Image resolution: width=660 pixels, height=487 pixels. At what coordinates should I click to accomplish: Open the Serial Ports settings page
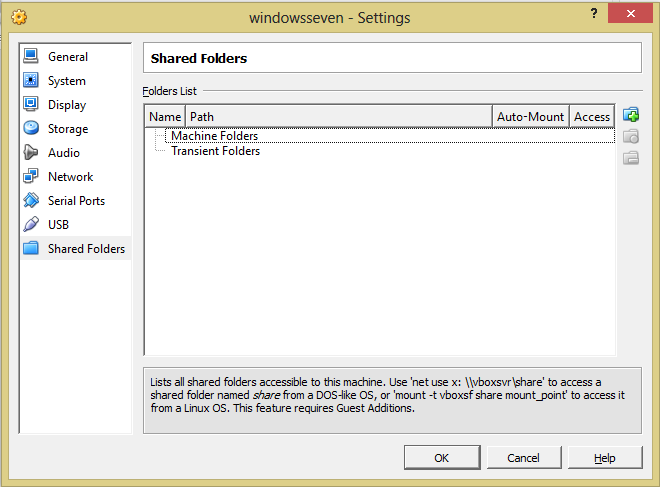click(76, 200)
